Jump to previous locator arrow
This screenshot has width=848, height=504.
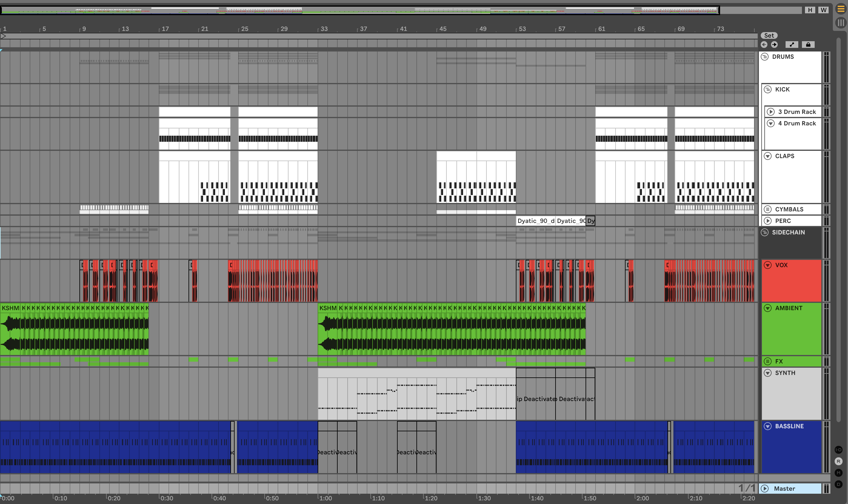764,45
